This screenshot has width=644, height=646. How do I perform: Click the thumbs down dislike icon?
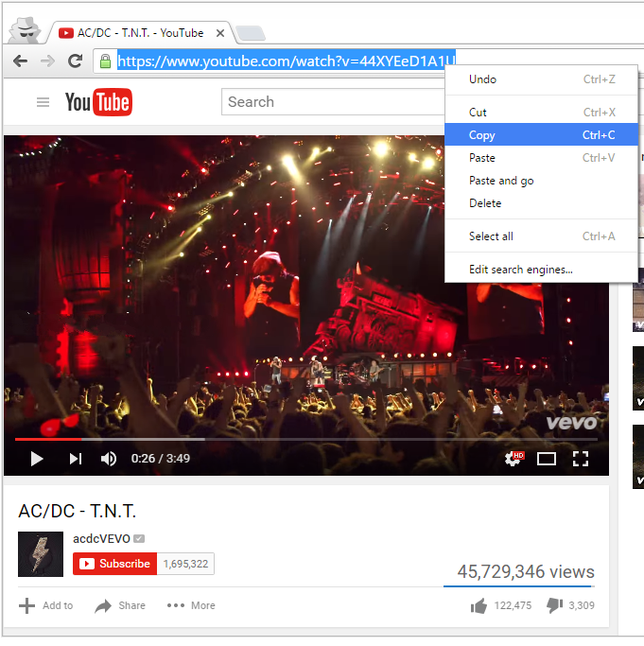tap(554, 605)
